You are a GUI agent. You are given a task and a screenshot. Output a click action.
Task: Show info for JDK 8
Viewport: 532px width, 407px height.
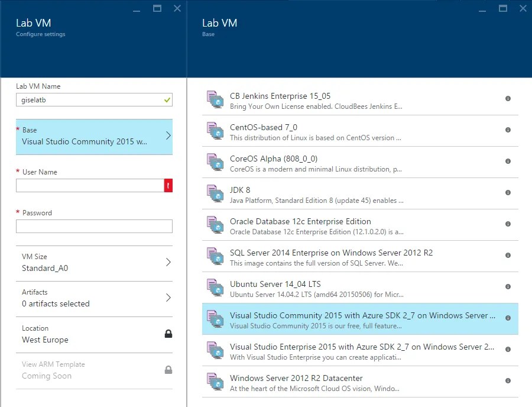click(x=508, y=192)
